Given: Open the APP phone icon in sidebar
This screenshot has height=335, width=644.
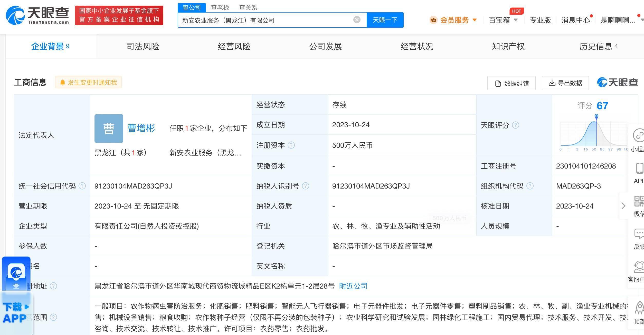Looking at the screenshot, I should click(640, 168).
